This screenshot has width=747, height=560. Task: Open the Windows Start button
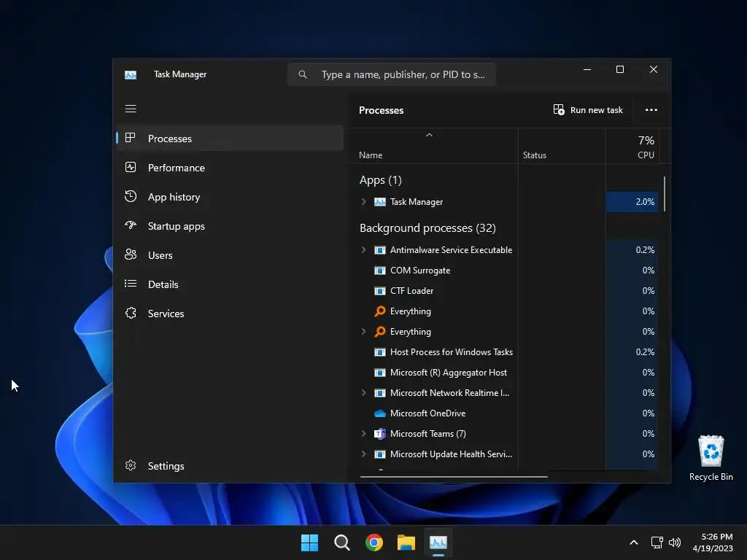[x=309, y=542]
